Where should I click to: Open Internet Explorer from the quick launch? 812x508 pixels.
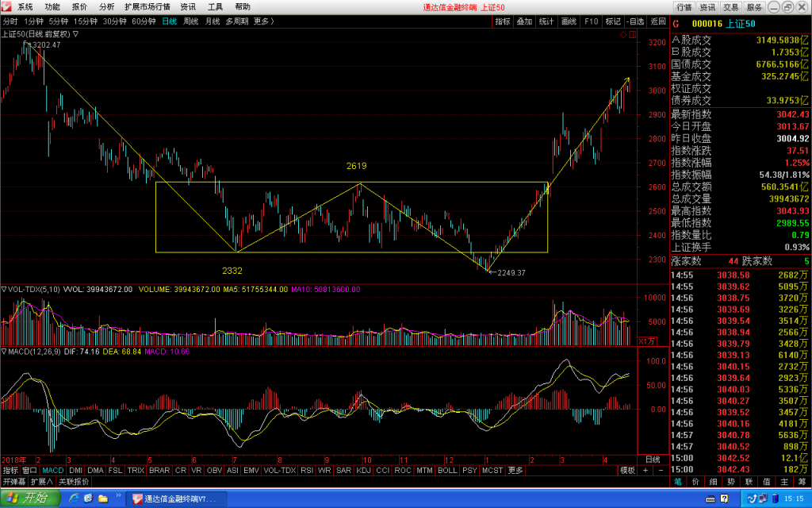coord(75,498)
